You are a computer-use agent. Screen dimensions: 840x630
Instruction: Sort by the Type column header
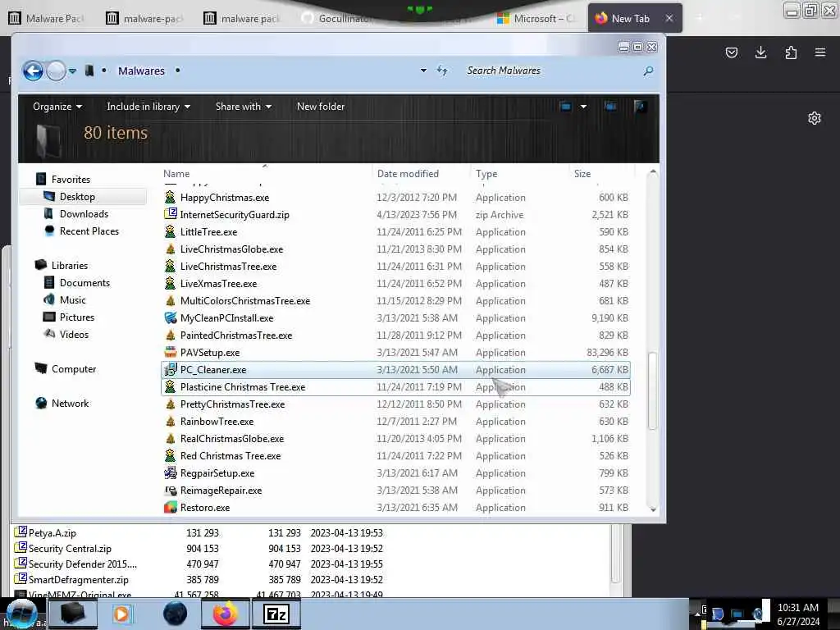coord(486,174)
